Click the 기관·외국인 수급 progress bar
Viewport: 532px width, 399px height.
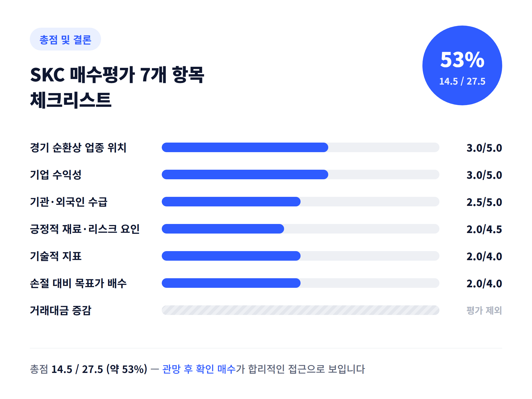[300, 202]
